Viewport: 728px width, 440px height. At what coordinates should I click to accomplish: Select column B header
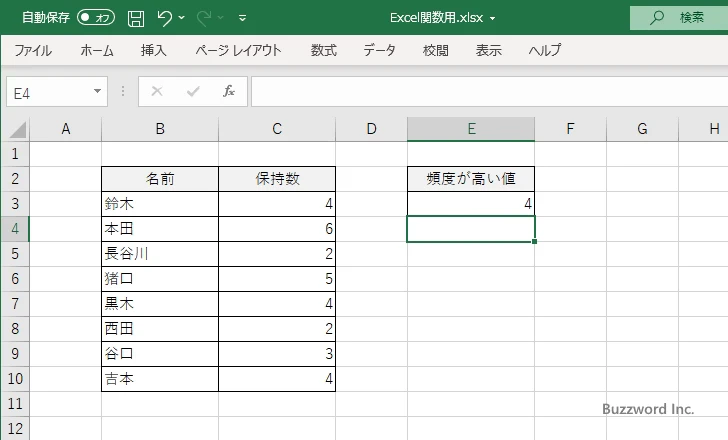(160, 129)
